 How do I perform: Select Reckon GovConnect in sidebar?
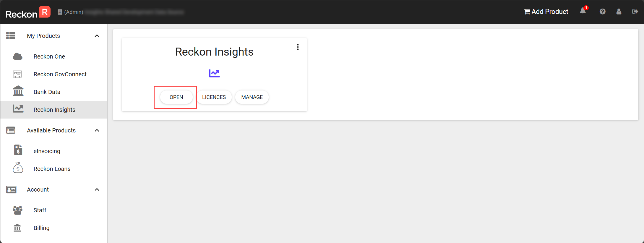pyautogui.click(x=60, y=74)
